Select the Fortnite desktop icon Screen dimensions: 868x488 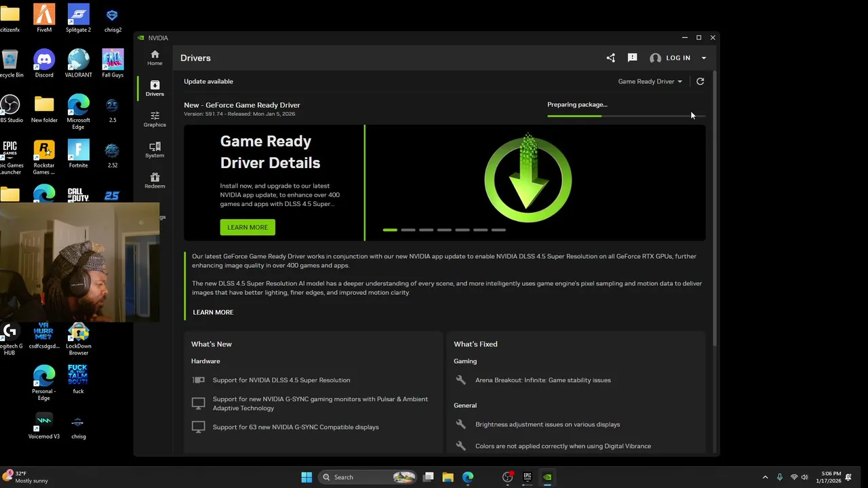78,154
